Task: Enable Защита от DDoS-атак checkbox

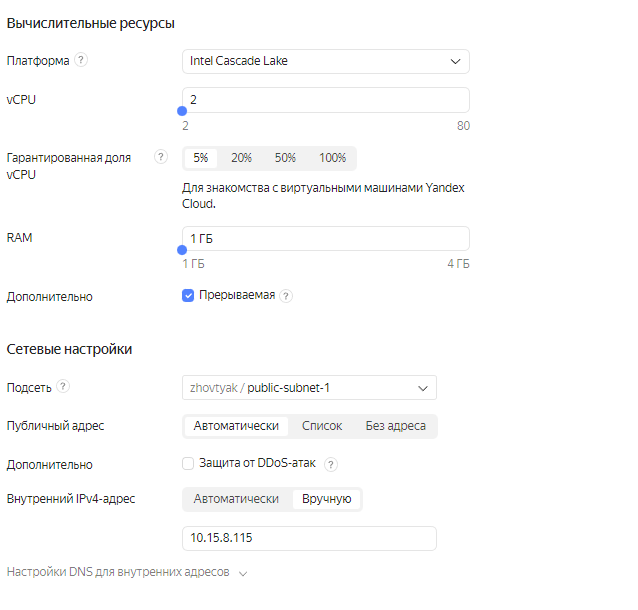Action: coord(188,464)
